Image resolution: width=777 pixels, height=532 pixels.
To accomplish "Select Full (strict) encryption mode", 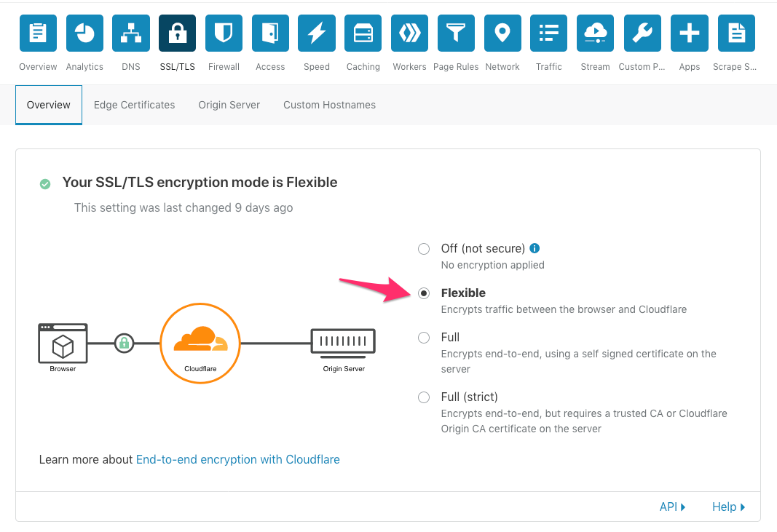I will (x=424, y=397).
